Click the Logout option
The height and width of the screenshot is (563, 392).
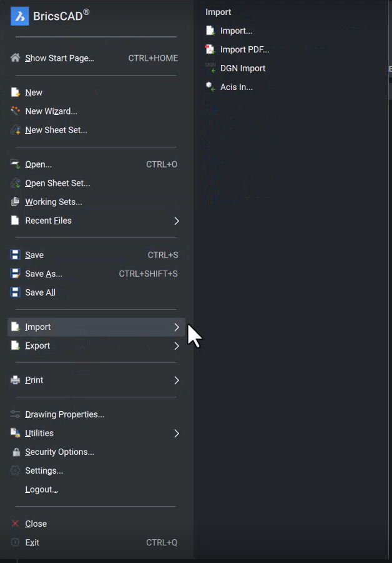point(40,489)
